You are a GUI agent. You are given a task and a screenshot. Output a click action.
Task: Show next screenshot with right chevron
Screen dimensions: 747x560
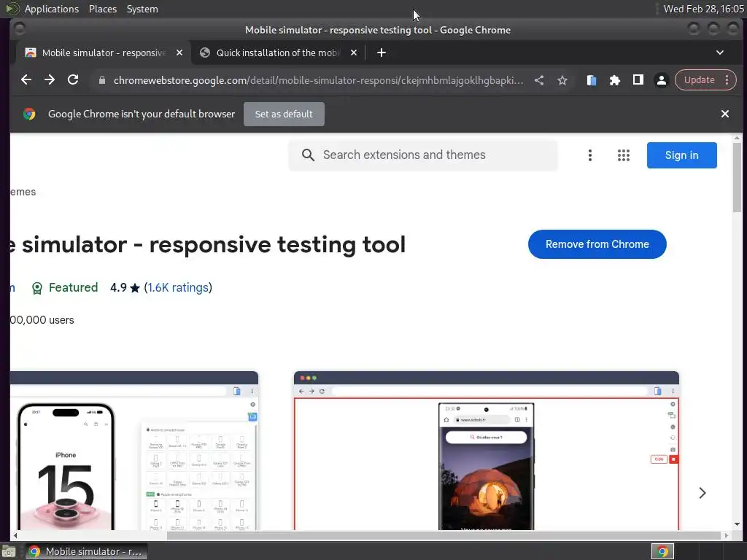(703, 493)
